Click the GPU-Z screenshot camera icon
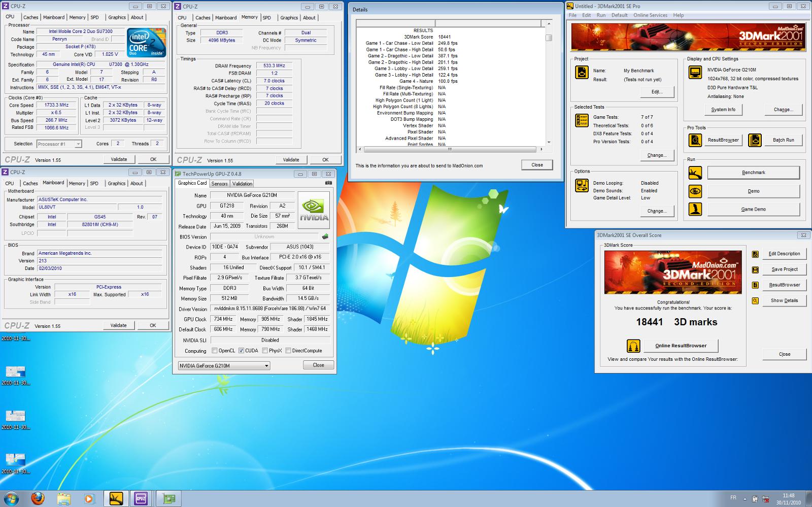The width and height of the screenshot is (812, 507). point(328,183)
